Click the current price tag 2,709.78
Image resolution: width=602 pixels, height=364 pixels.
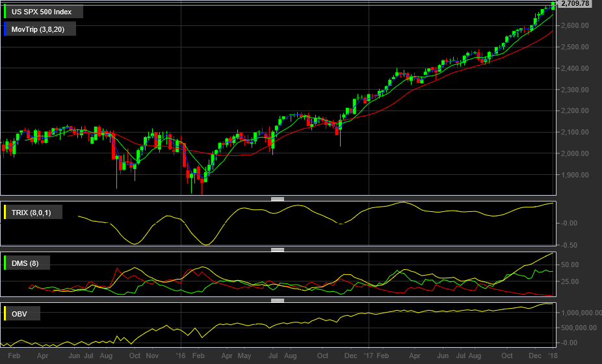[575, 3]
